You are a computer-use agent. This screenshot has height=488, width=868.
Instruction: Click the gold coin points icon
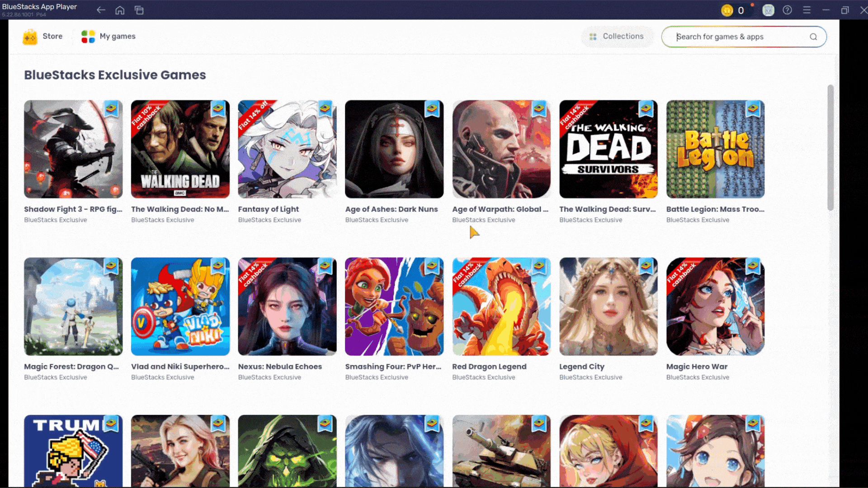(727, 10)
